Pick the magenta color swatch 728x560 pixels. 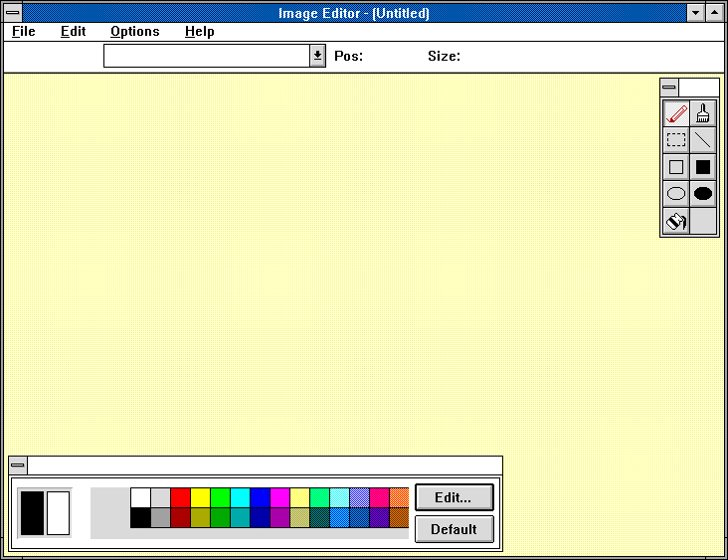point(280,497)
